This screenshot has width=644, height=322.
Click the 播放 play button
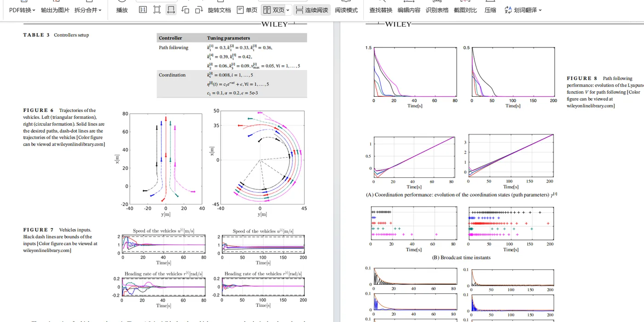[122, 10]
